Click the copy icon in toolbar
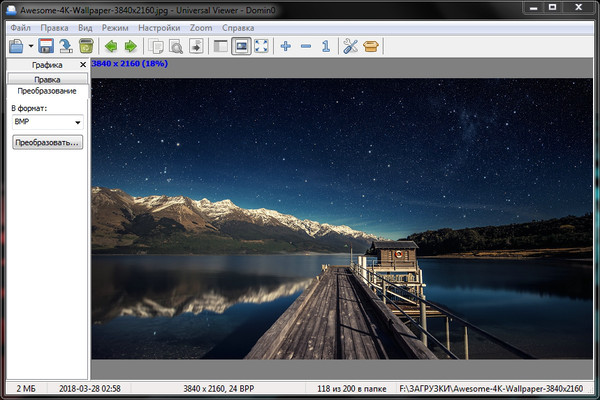The width and height of the screenshot is (600, 400). click(155, 46)
